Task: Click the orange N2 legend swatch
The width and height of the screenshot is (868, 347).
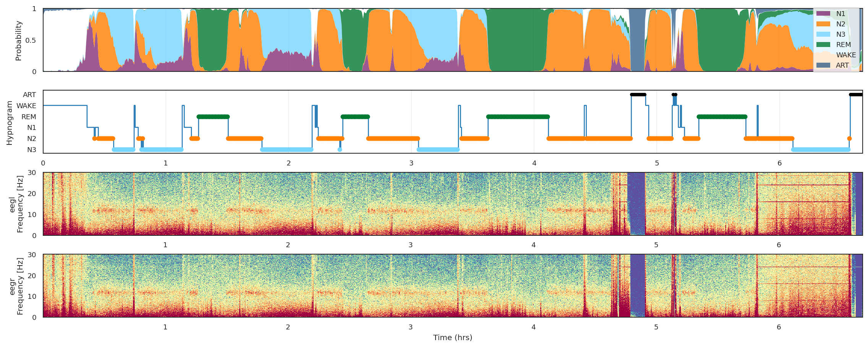Action: [x=823, y=24]
